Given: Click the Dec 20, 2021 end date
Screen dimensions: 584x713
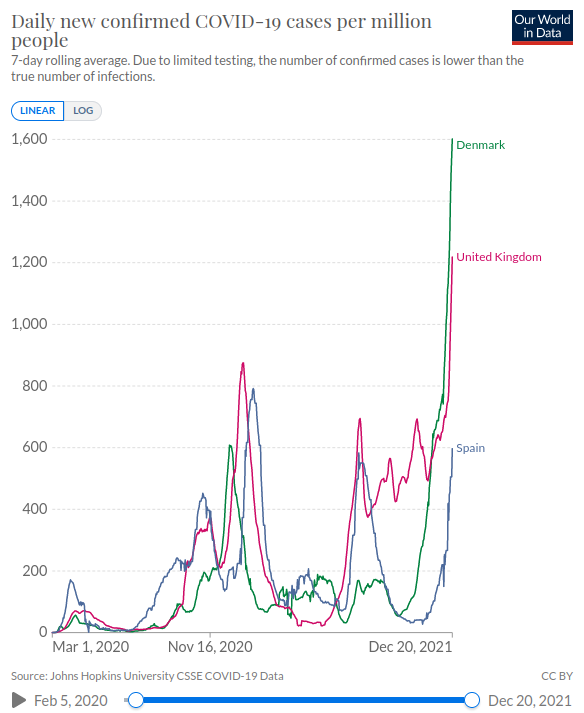Looking at the screenshot, I should 529,701.
